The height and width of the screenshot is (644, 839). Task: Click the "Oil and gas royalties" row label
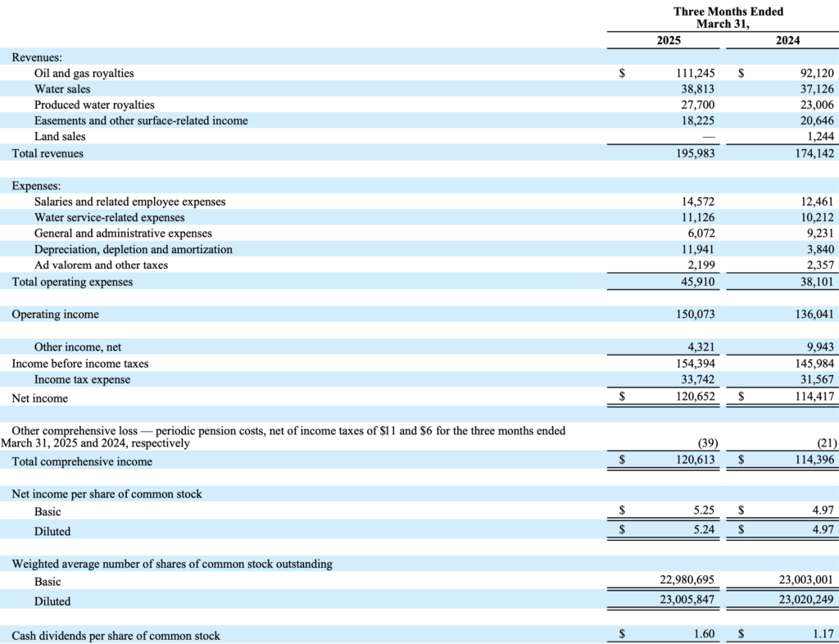(84, 73)
